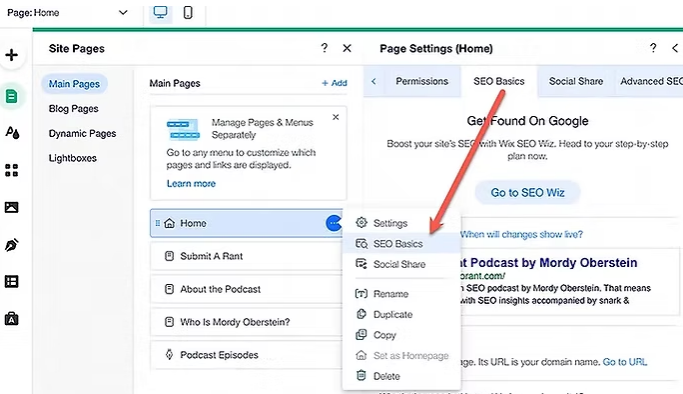The height and width of the screenshot is (394, 683).
Task: Click the + Add page link
Action: click(334, 83)
